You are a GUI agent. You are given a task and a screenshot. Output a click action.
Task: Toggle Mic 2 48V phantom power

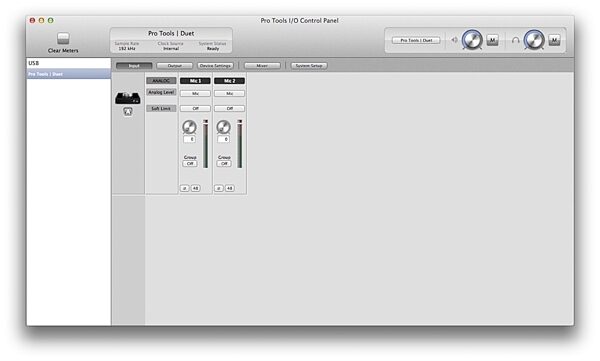click(230, 188)
